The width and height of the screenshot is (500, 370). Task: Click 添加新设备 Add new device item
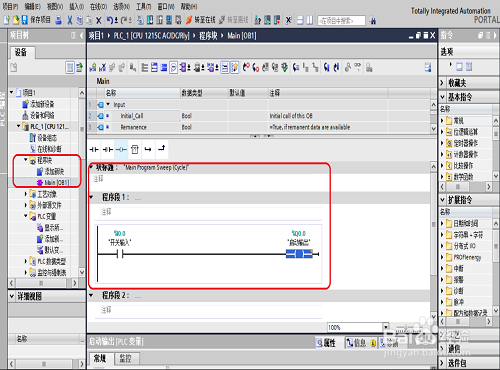click(38, 104)
